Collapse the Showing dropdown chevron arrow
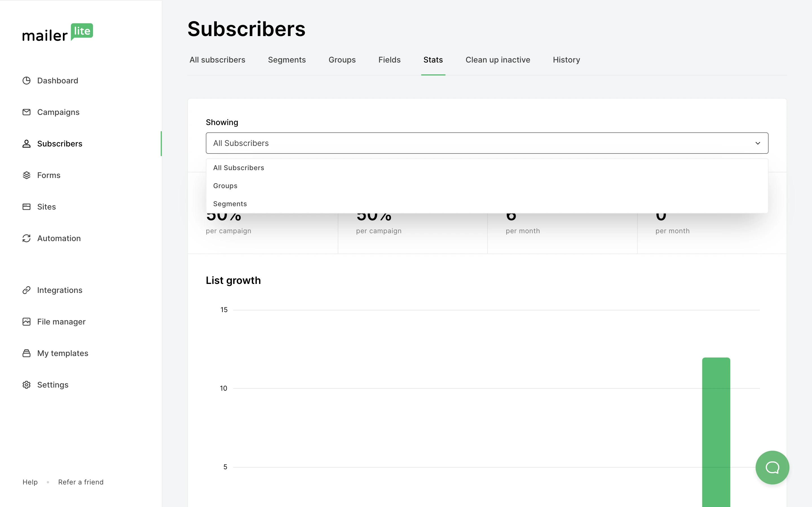The height and width of the screenshot is (507, 812). [x=758, y=143]
